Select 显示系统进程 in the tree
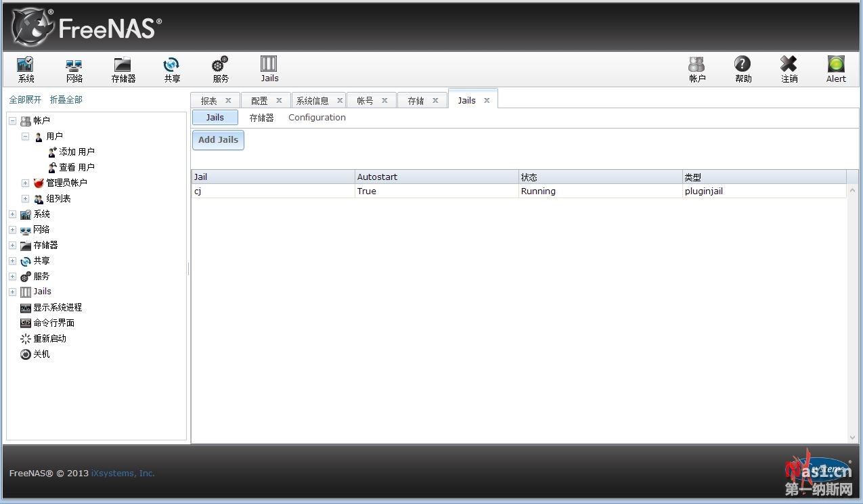 pyautogui.click(x=51, y=307)
